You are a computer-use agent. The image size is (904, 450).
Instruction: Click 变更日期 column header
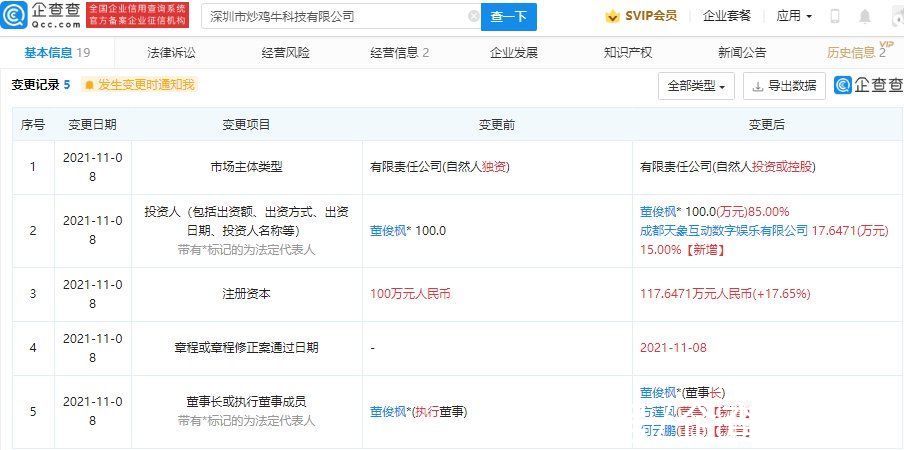click(92, 125)
